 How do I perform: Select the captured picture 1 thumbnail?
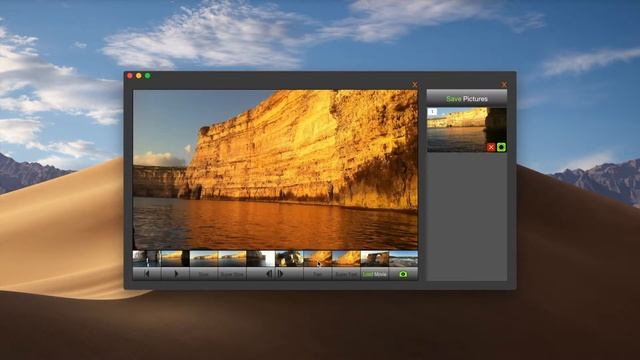pos(467,130)
